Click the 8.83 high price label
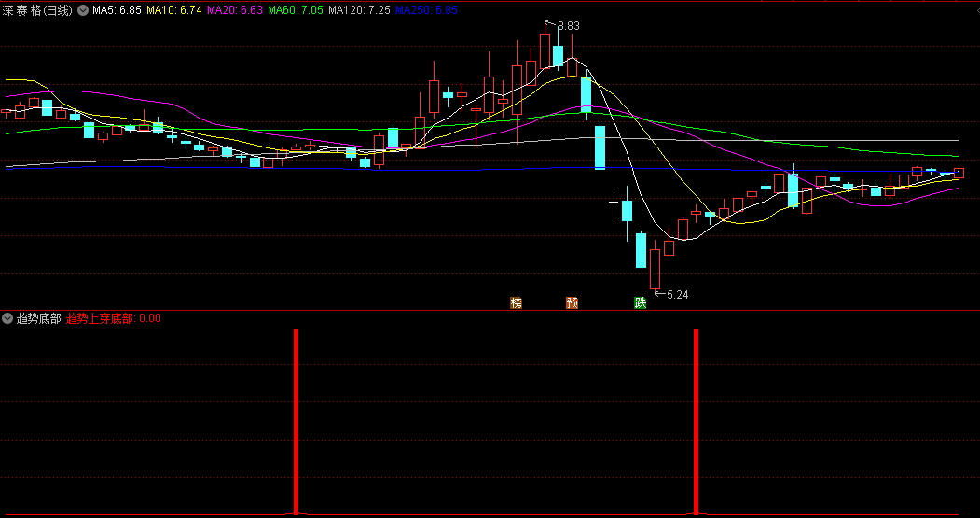Image resolution: width=980 pixels, height=518 pixels. click(x=568, y=26)
